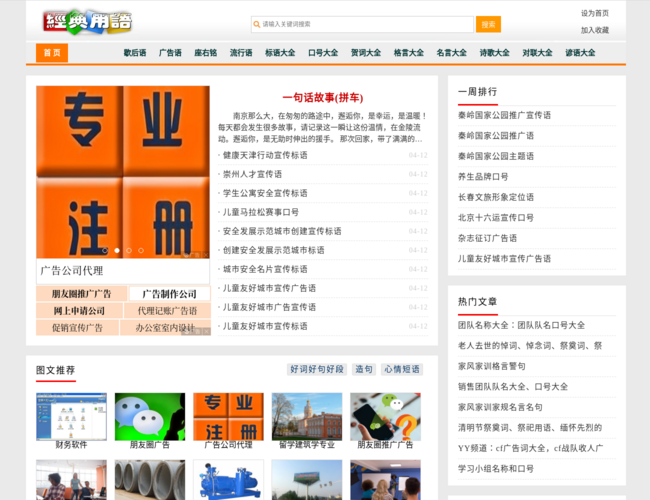
Task: Open article 学生公寓安全宣传标语
Action: point(265,193)
